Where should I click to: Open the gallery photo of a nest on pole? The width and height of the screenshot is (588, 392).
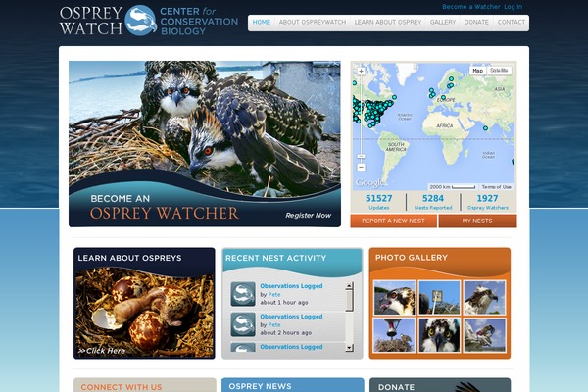point(395,335)
